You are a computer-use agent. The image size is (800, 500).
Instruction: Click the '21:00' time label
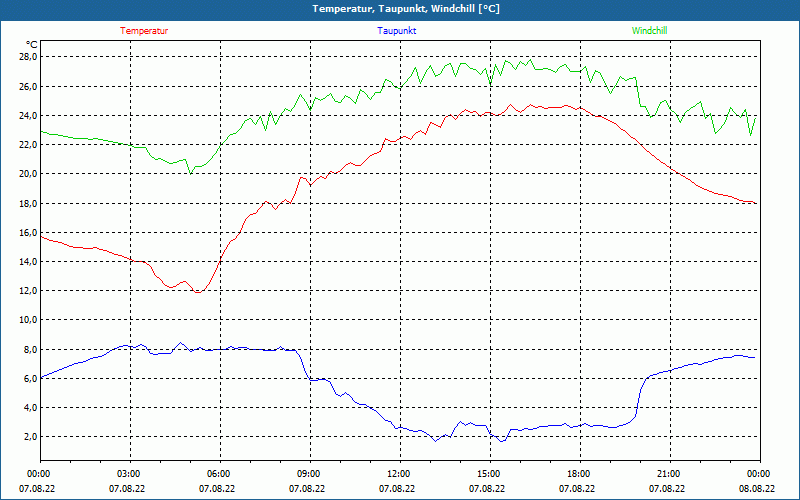click(x=670, y=474)
